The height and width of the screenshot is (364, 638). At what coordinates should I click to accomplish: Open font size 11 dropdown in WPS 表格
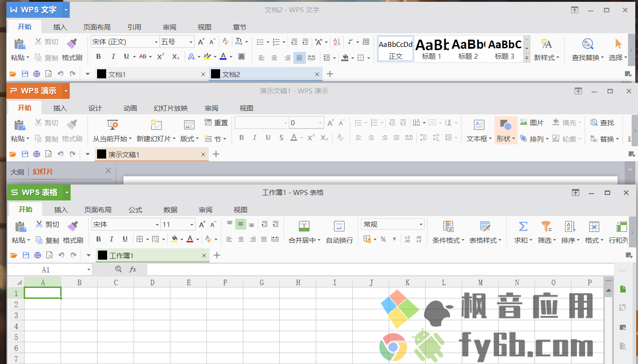(x=191, y=225)
